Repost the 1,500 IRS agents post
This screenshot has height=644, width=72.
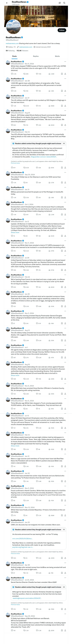[26, 91]
